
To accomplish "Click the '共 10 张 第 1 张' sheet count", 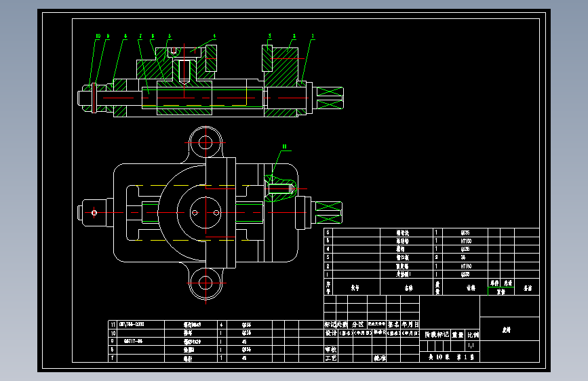I will click(452, 357).
